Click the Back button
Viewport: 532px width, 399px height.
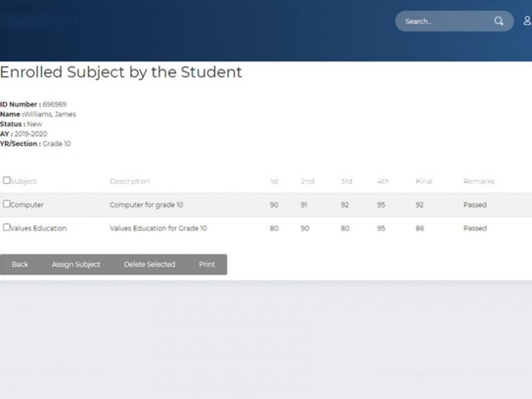[x=20, y=265]
